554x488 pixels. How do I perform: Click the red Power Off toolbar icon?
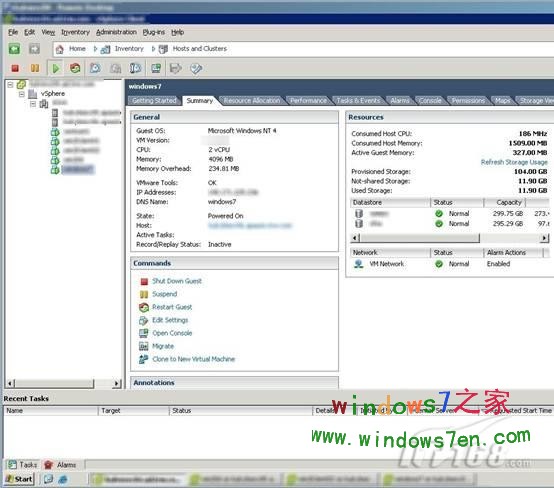coord(15,68)
